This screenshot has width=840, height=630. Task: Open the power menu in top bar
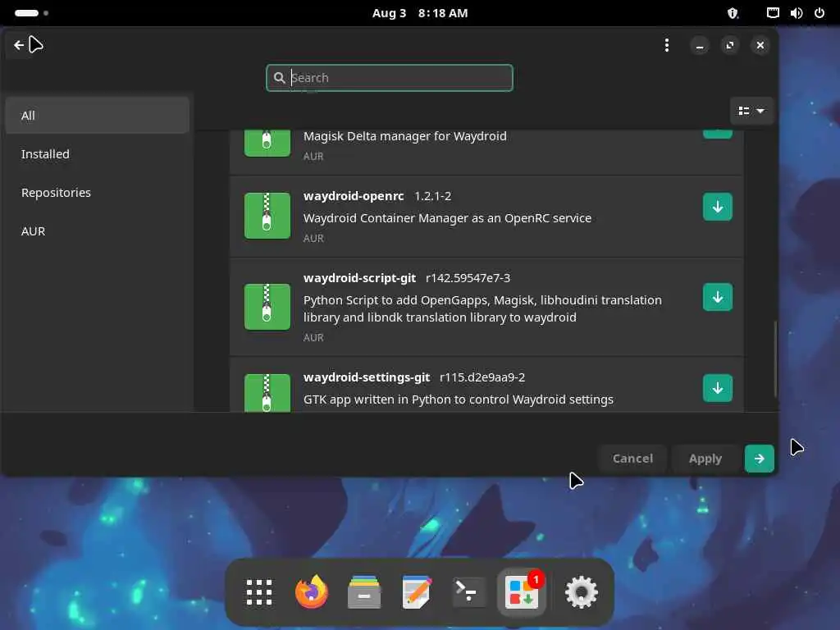point(819,13)
